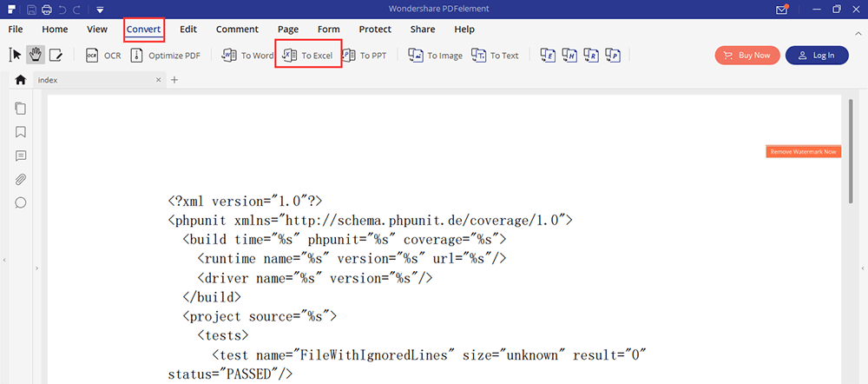
Task: Open the Comments sidebar panel
Action: (21, 156)
